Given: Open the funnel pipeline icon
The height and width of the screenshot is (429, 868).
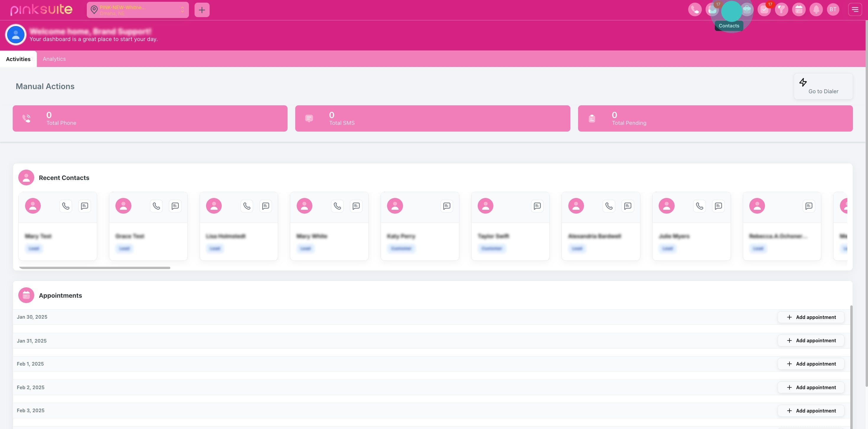Looking at the screenshot, I should point(781,10).
